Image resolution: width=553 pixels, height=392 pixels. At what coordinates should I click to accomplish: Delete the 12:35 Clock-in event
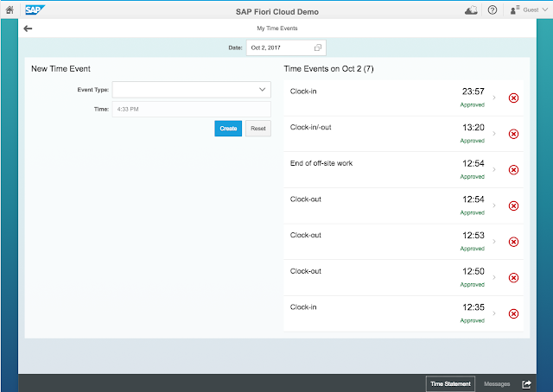tap(513, 313)
